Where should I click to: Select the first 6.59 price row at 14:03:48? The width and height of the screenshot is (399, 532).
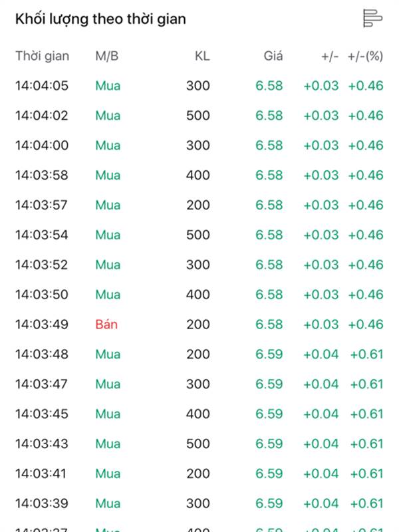[199, 354]
